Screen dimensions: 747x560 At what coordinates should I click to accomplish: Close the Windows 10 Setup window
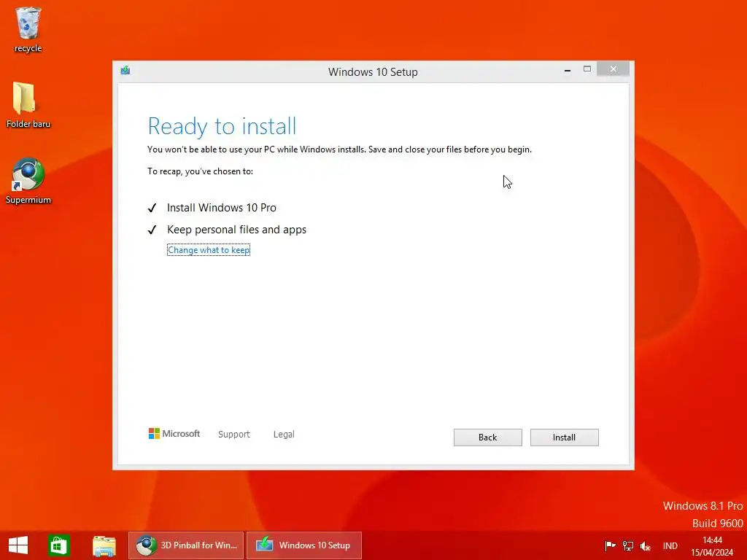613,69
